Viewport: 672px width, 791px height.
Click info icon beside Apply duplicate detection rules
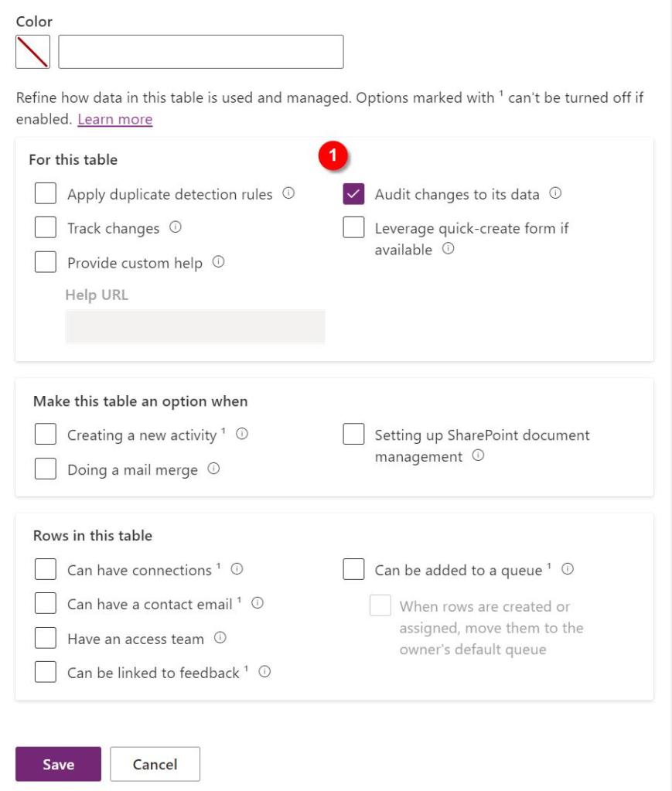288,194
